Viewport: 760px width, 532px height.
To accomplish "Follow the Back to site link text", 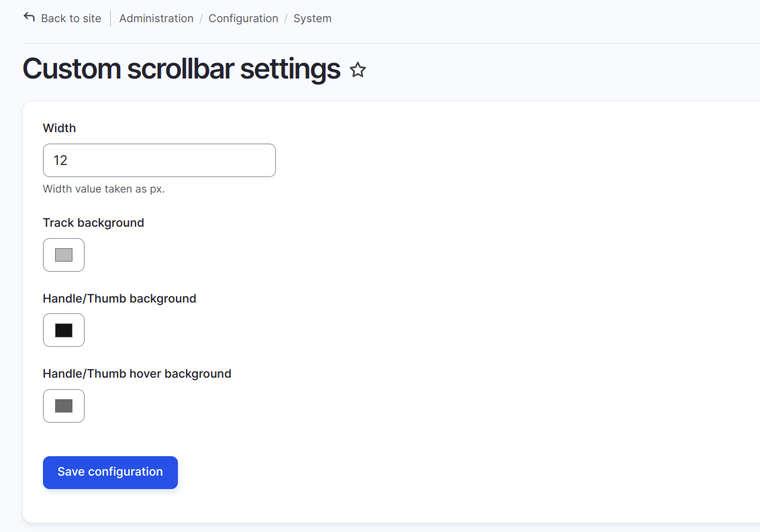I will [71, 18].
